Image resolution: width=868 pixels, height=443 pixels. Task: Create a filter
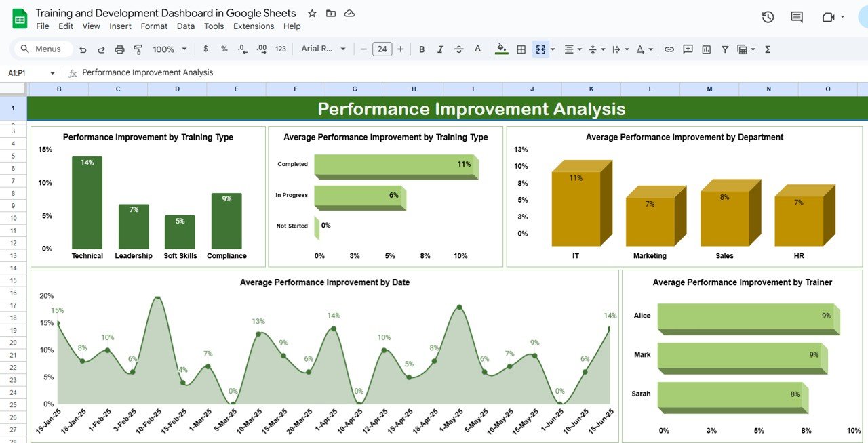pos(725,49)
